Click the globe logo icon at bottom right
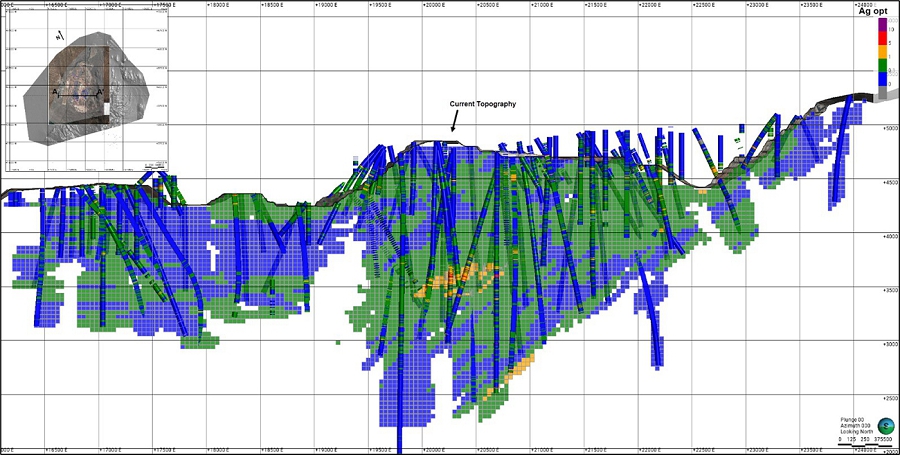This screenshot has width=900, height=455. 884,425
